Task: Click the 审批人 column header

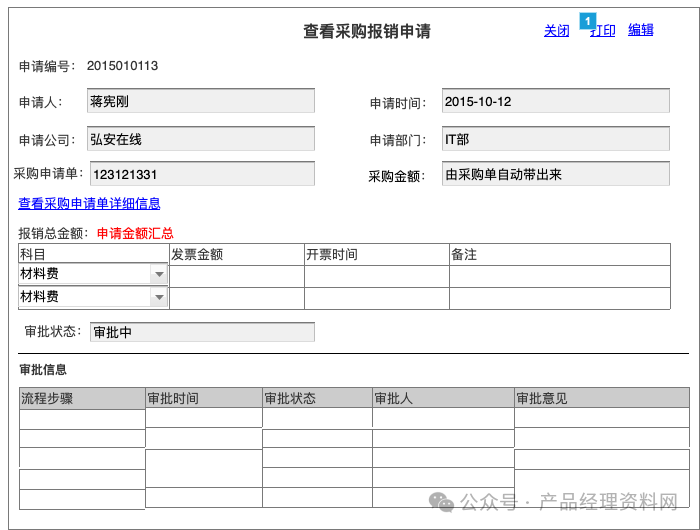Action: (x=443, y=398)
